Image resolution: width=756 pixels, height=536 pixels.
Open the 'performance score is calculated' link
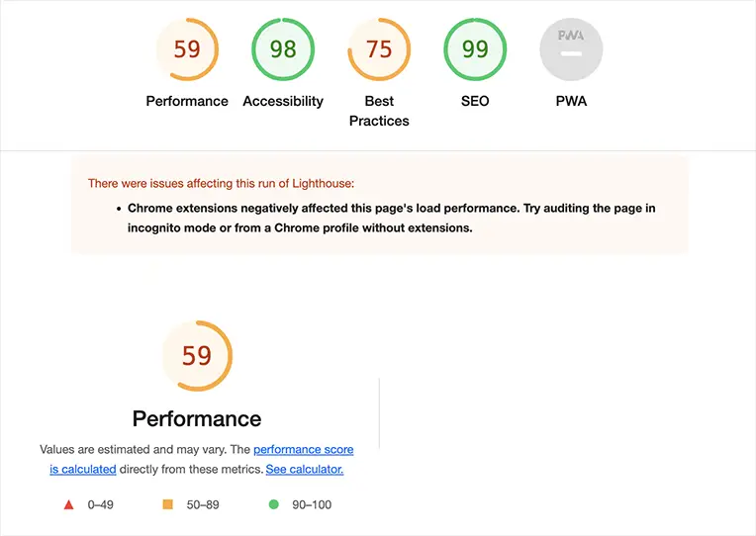click(303, 449)
